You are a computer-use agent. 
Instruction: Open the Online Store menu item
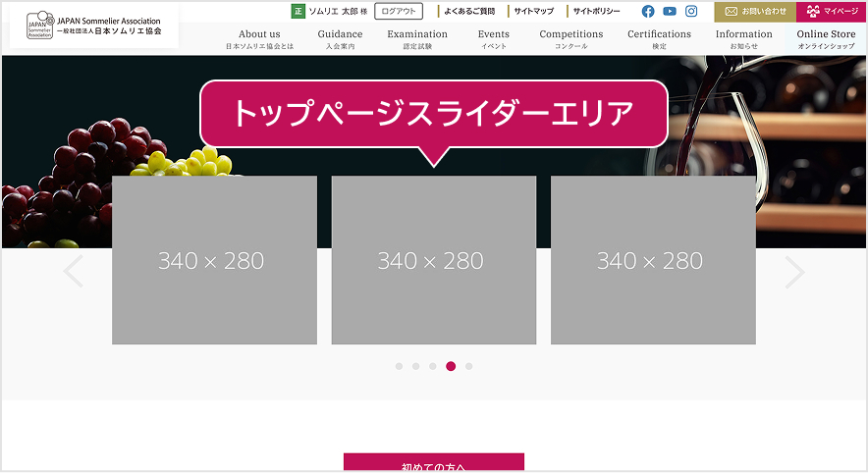point(826,39)
